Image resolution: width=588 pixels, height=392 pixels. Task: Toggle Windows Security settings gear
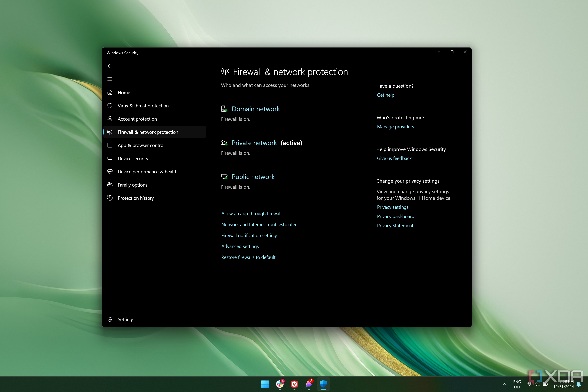click(x=110, y=319)
